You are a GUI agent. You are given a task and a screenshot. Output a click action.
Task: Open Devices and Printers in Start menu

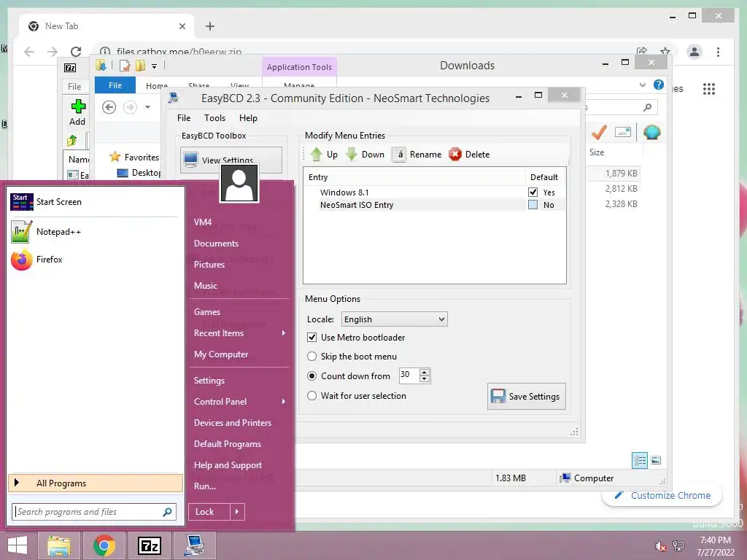point(233,423)
